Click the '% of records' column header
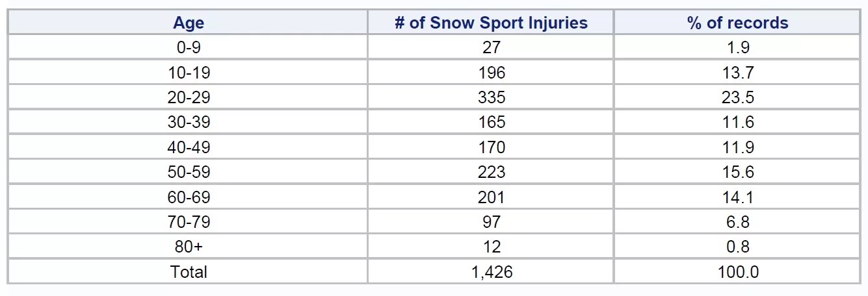The image size is (868, 296). pos(737,23)
